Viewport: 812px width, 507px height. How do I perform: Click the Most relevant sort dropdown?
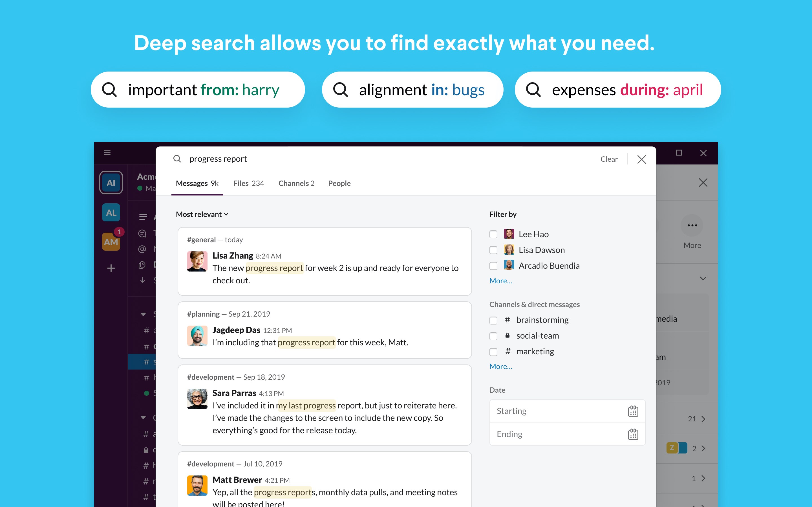[202, 214]
